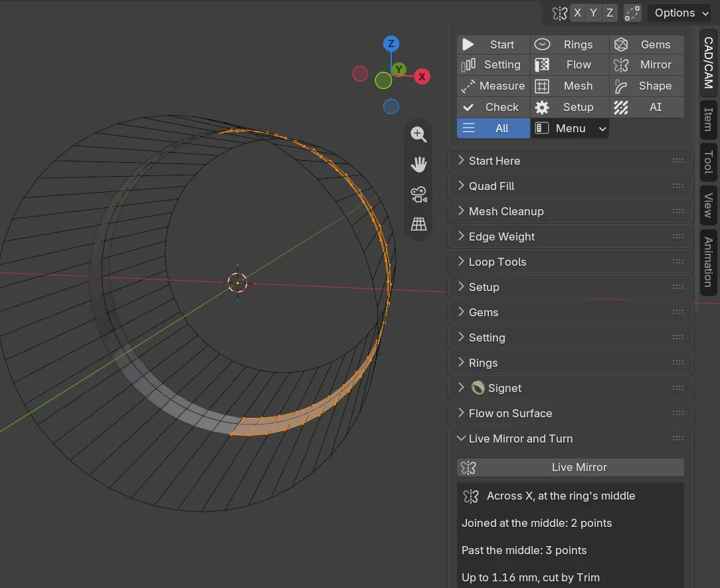Screen dimensions: 720x588
Task: Click the hand pan viewport icon
Action: (x=418, y=164)
